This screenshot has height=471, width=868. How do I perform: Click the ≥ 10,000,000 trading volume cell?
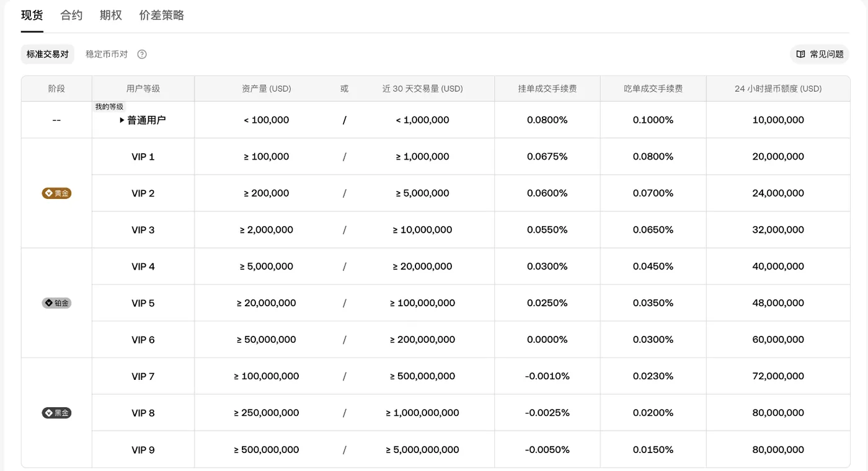click(x=423, y=230)
